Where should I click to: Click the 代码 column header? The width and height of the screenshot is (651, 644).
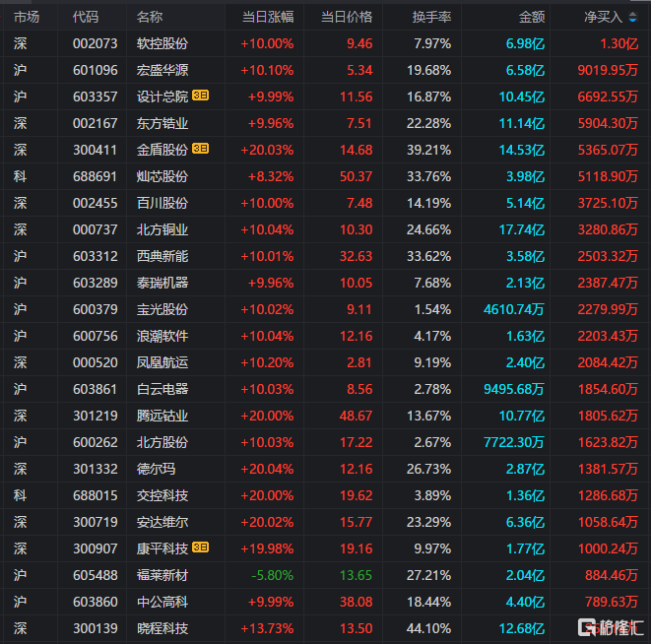click(86, 17)
